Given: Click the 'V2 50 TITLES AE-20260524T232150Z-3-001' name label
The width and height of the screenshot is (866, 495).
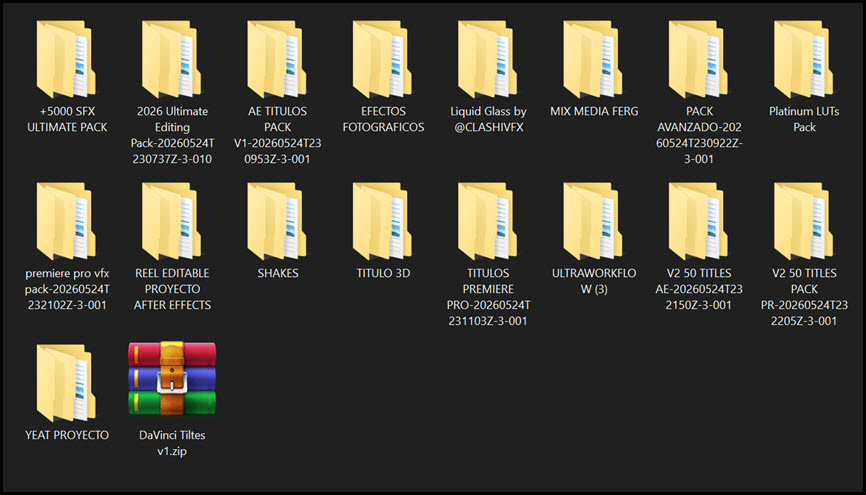Looking at the screenshot, I should pos(699,289).
